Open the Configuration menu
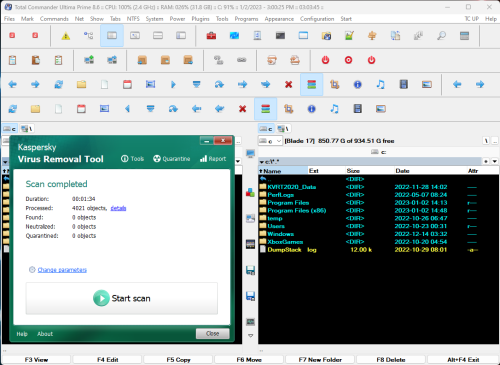Viewport: 500px width, 365px height. coord(317,19)
